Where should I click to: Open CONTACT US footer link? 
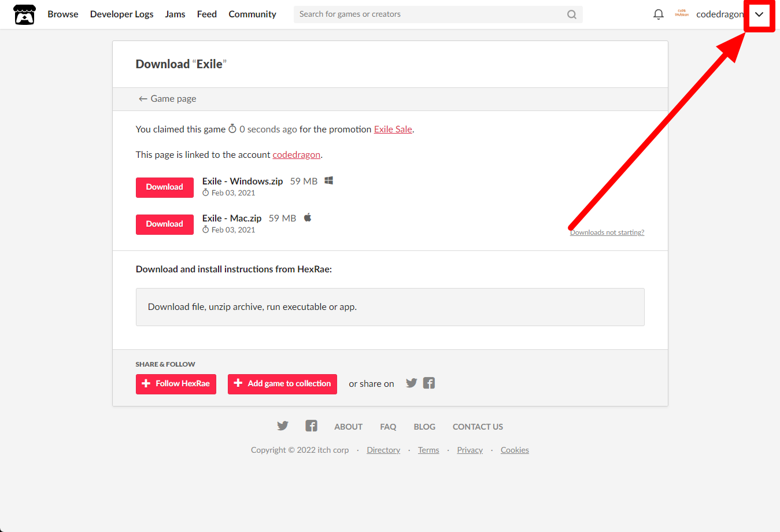pyautogui.click(x=478, y=427)
